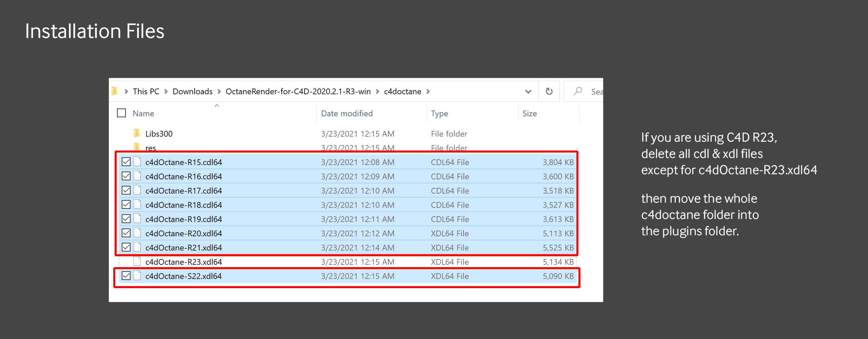Screen dimensions: 868x339
Task: Click the 3/23/2021 12:12 AM date cell
Action: point(358,234)
